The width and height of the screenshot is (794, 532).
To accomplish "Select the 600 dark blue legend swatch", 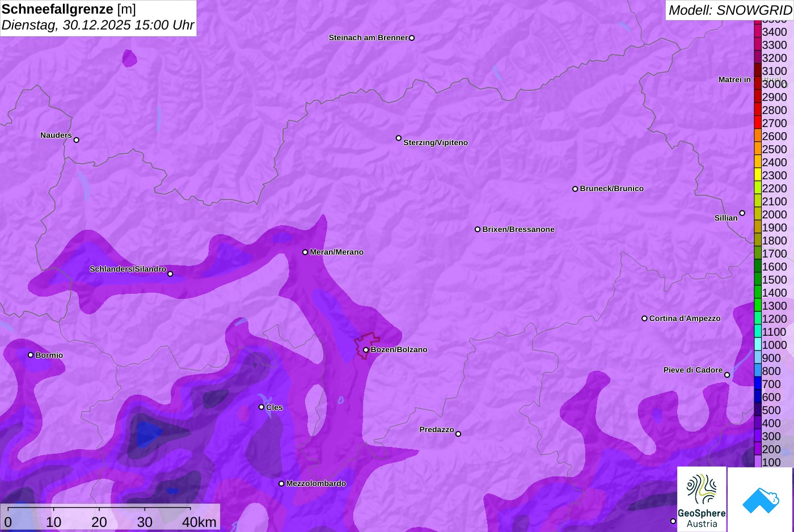I will click(x=757, y=396).
